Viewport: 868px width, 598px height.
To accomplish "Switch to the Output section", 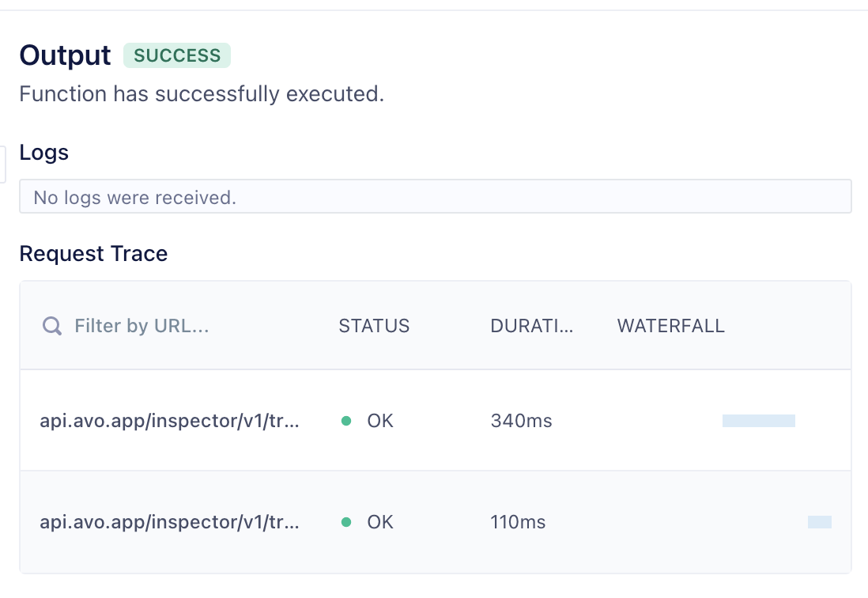I will click(x=65, y=55).
